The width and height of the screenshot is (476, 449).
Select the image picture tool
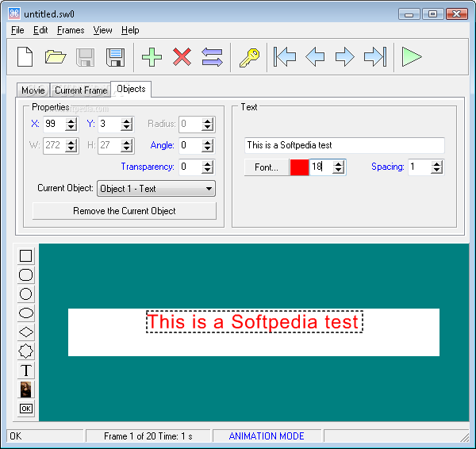pyautogui.click(x=26, y=390)
